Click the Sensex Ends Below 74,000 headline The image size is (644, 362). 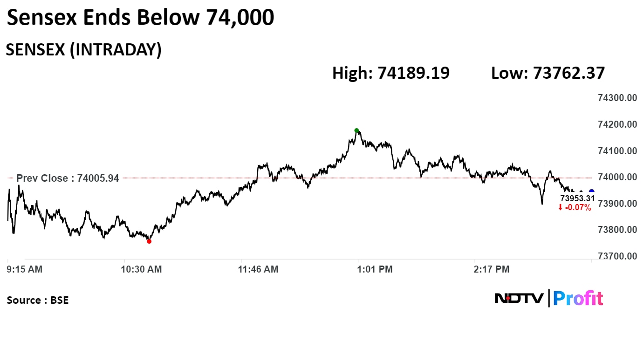(x=140, y=18)
